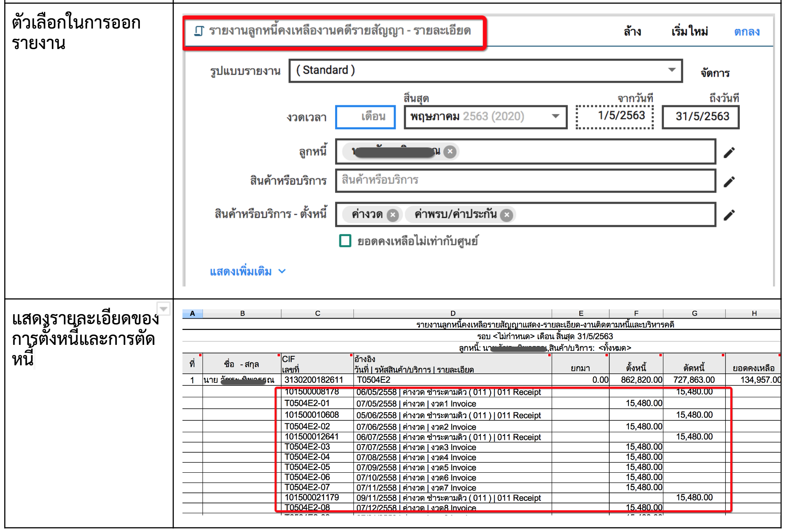Click invoice row T0504E2-03
This screenshot has width=787, height=532.
click(307, 447)
